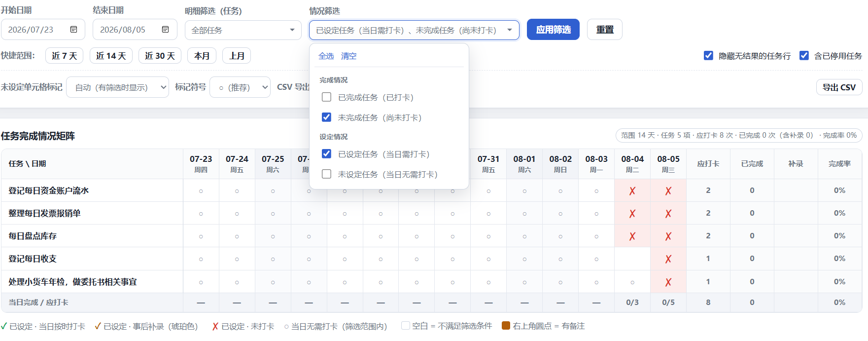868x341 pixels.
Task: Select 近 14 天 quick range
Action: tap(111, 56)
